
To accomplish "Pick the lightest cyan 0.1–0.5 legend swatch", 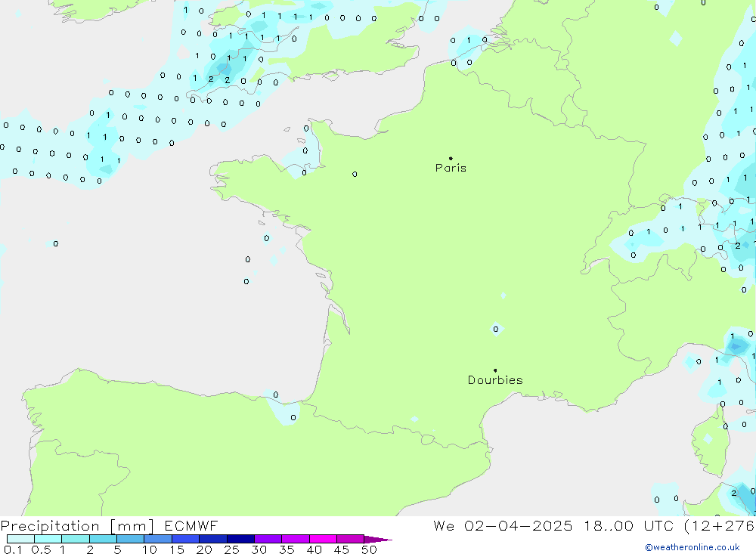I will [x=20, y=539].
